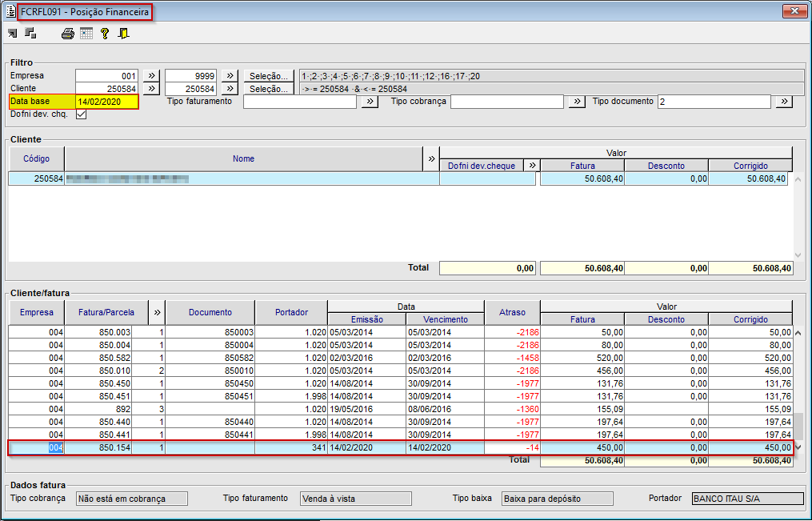812x521 pixels.
Task: Open help with the question mark icon
Action: click(104, 34)
